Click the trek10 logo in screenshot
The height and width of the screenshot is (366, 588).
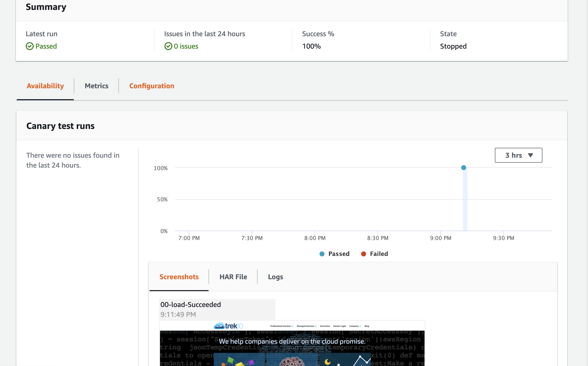[228, 326]
